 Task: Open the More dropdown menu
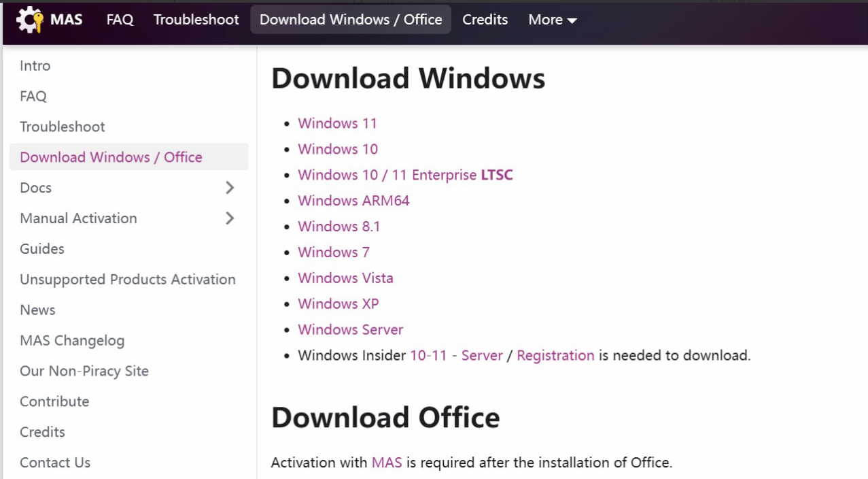coord(552,20)
